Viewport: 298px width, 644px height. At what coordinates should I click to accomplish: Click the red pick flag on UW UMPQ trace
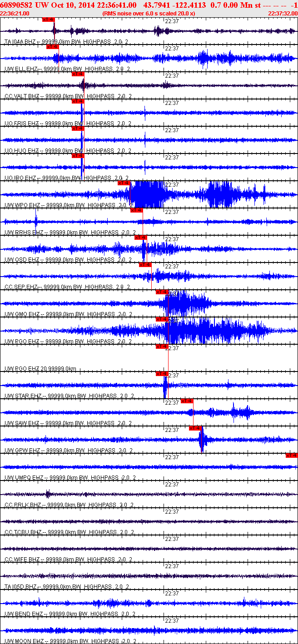point(292,456)
